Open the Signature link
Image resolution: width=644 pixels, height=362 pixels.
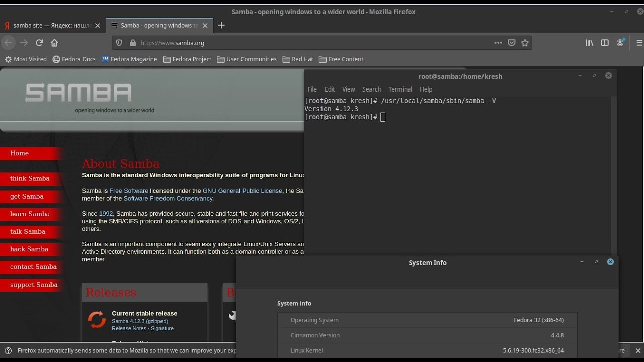[x=162, y=328]
